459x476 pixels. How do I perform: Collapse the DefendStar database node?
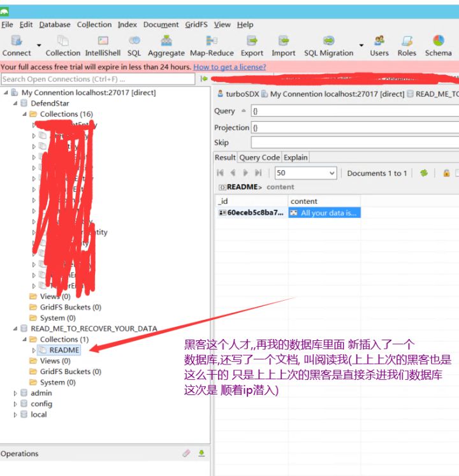pos(15,103)
